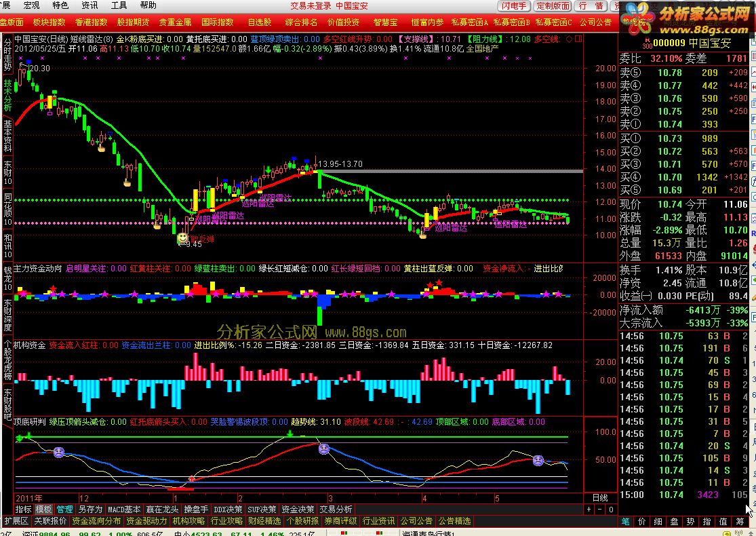Screen dimensions: 756x536
Task: Open 机构攻略 tab
Action: [188, 521]
